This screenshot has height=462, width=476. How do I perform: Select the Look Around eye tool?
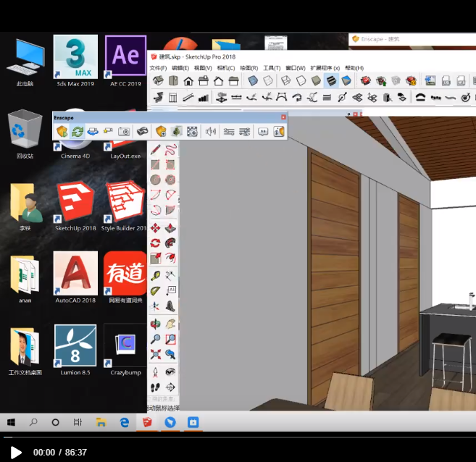coord(170,372)
